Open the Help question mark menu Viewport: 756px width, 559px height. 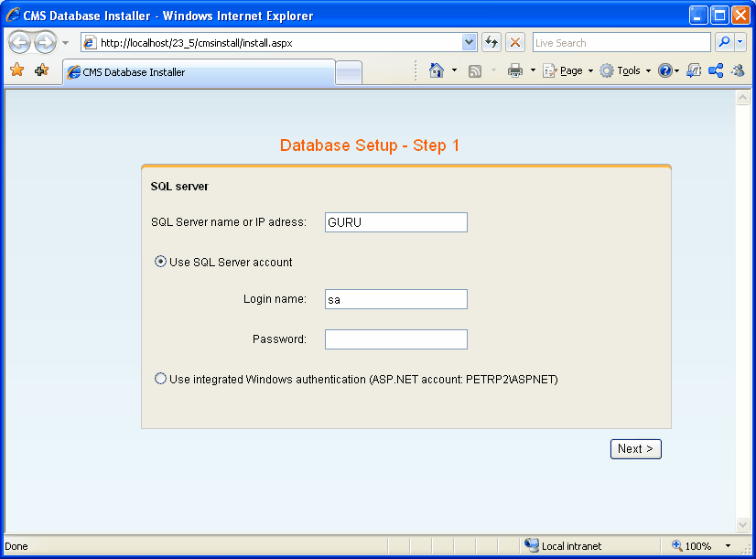click(x=668, y=70)
